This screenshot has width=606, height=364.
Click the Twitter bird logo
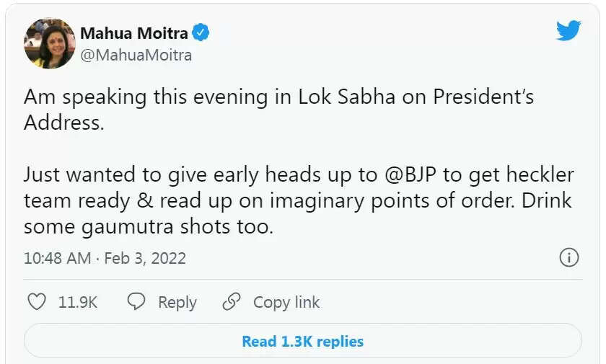click(568, 30)
